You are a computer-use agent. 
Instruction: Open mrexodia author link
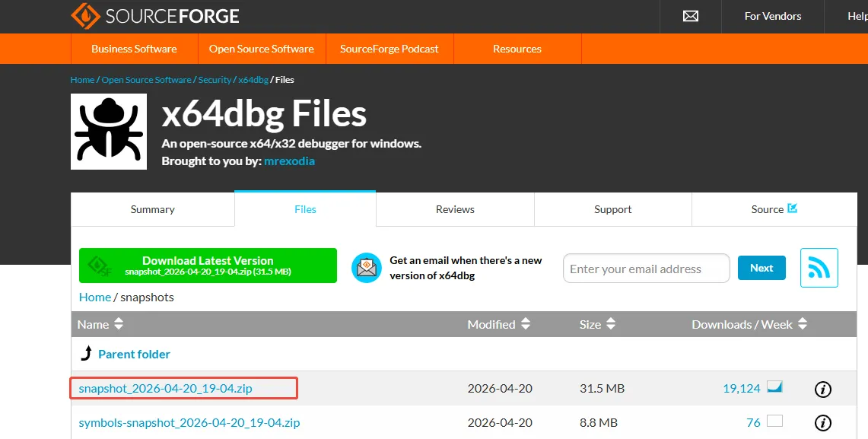(x=290, y=161)
